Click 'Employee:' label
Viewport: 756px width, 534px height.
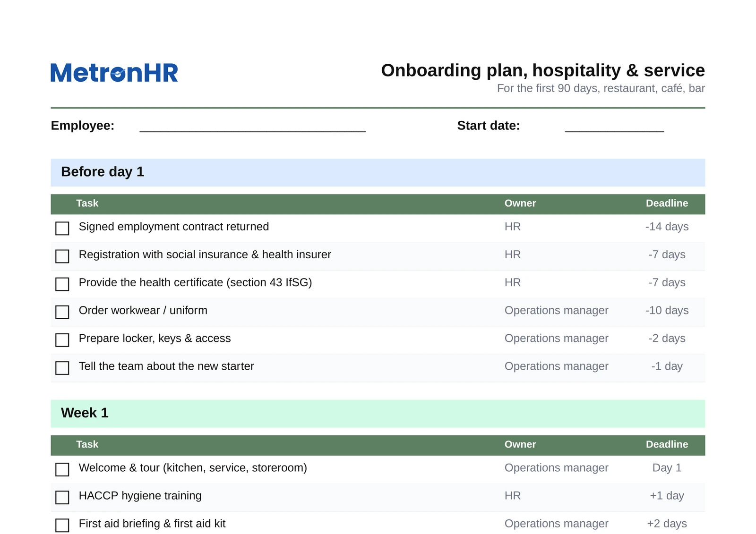point(83,126)
